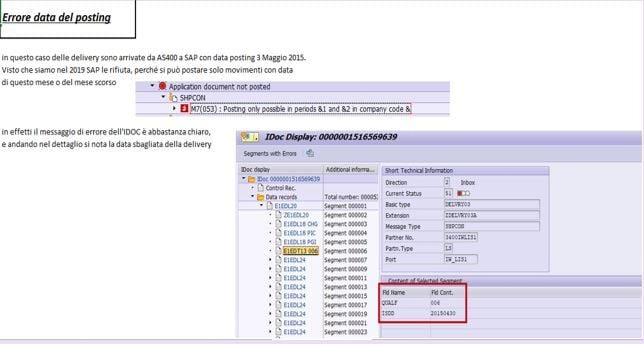This screenshot has width=644, height=344.
Task: Click the ISDD date value 20150430
Action: point(443,313)
